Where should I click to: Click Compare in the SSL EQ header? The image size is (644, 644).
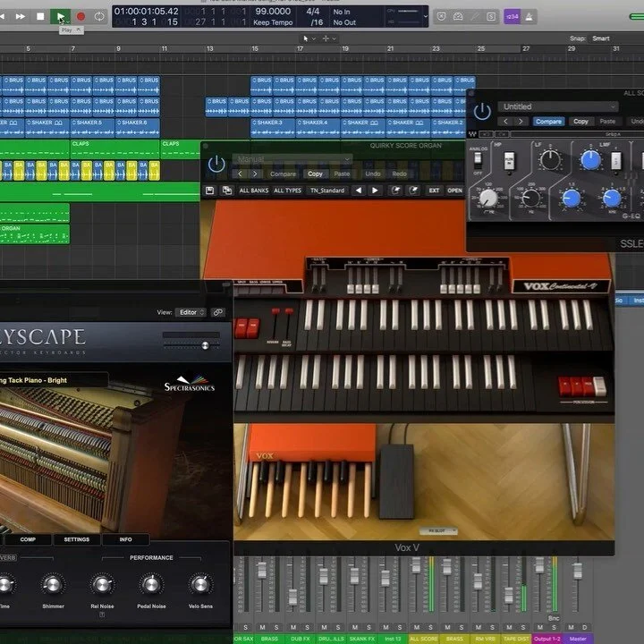548,121
